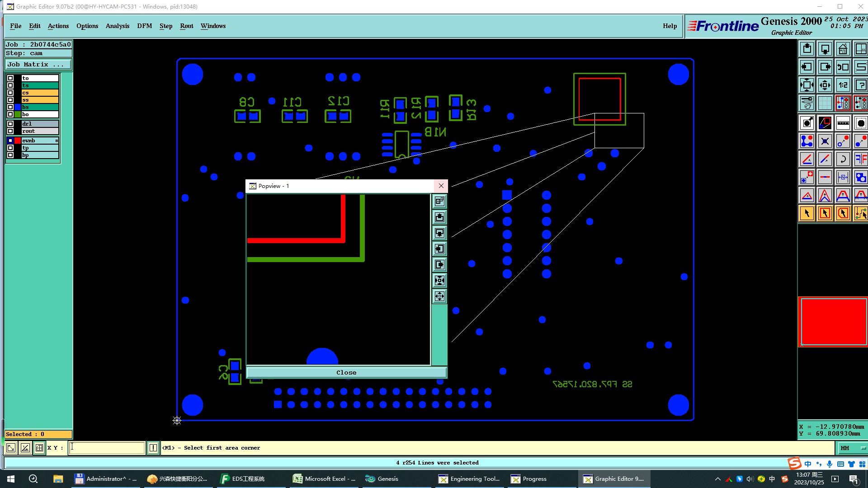Click the red color swatch of ewmb layer
The height and width of the screenshot is (488, 868).
(18, 141)
